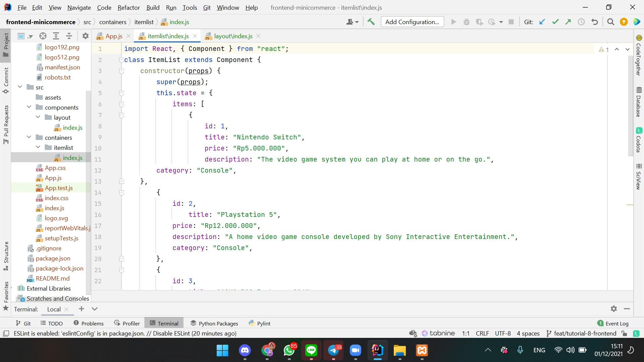Click Add Configuration button
Screen dimensions: 644x362
pos(412,21)
